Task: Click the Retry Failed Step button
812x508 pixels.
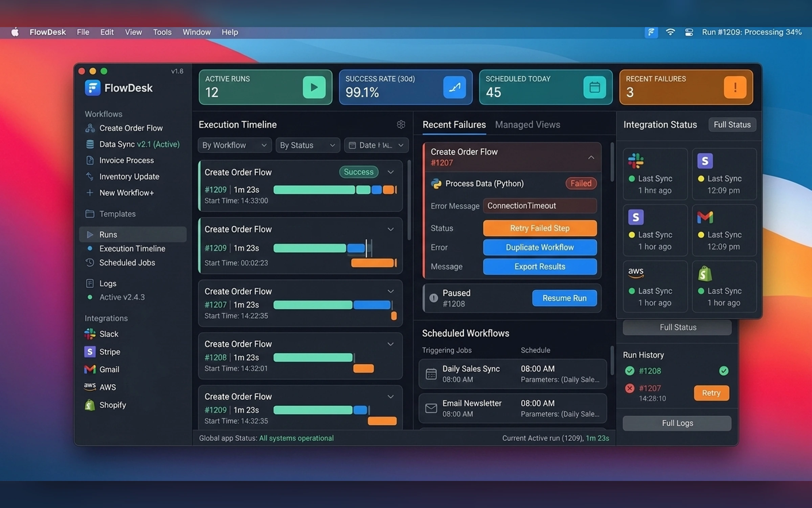Action: pos(540,228)
